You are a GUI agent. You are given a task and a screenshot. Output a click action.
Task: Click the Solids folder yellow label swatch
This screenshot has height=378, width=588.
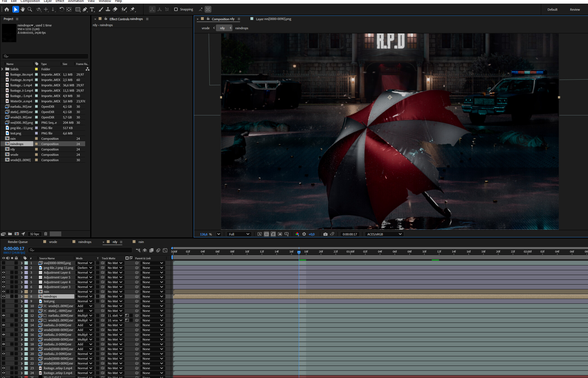click(36, 69)
